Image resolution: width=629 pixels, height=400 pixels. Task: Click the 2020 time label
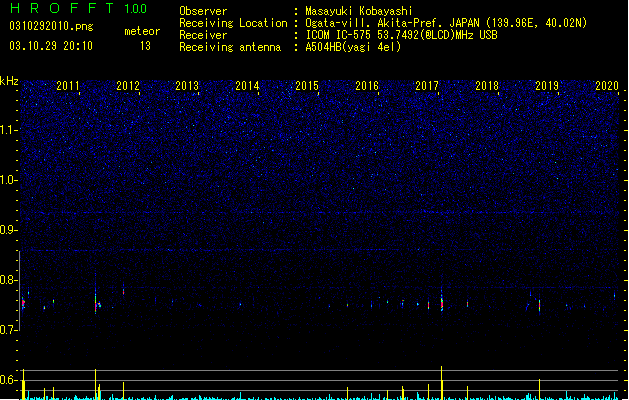tap(607, 86)
